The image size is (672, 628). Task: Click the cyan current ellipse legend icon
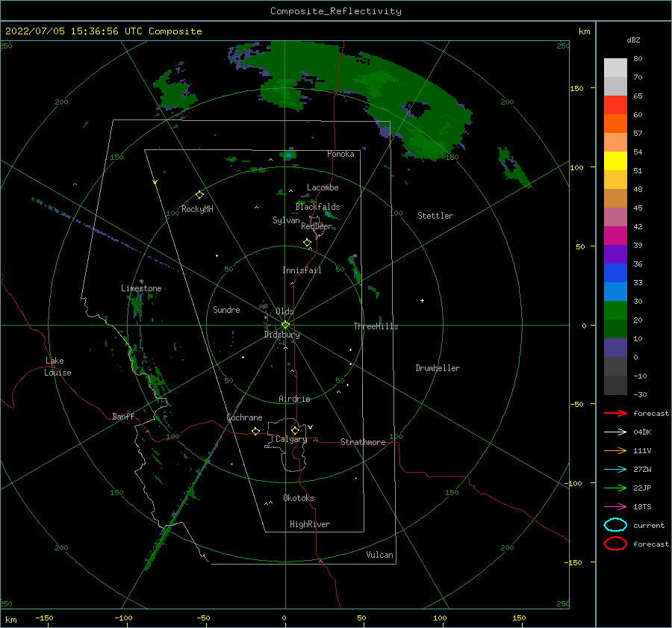pyautogui.click(x=615, y=525)
